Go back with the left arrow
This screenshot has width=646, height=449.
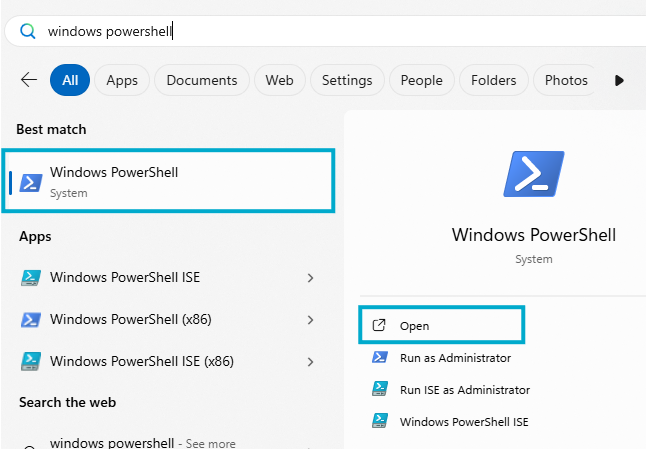(x=29, y=80)
